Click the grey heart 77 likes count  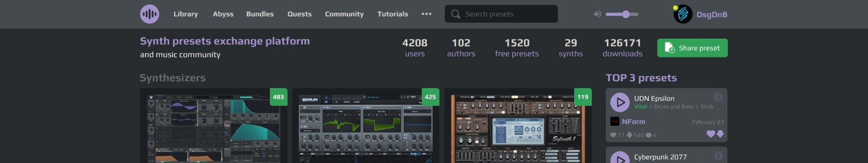617,135
